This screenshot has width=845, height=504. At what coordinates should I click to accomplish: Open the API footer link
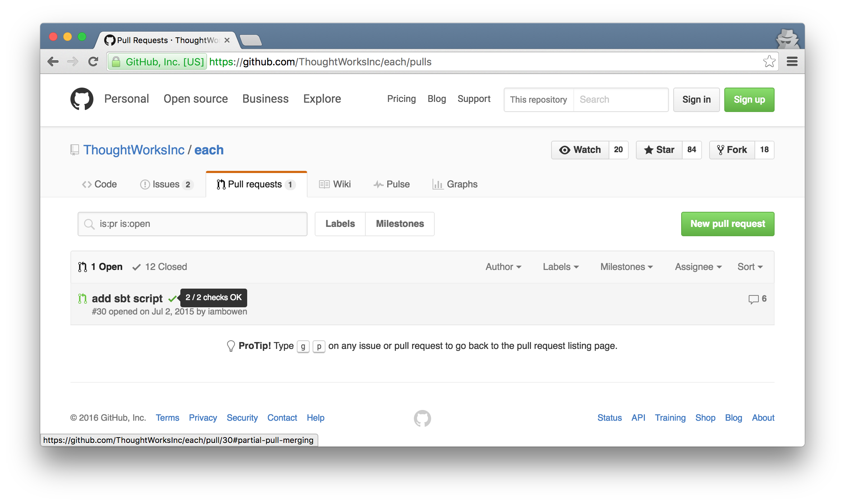(x=638, y=418)
